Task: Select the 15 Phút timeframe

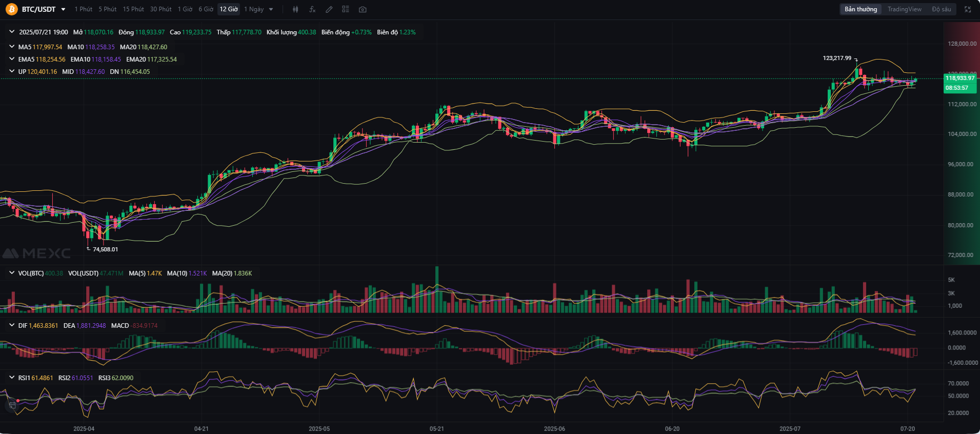Action: pos(133,9)
